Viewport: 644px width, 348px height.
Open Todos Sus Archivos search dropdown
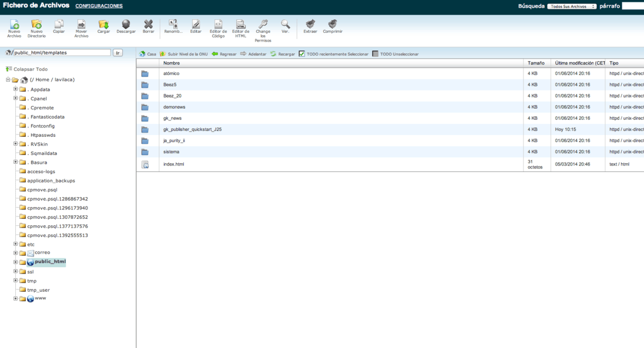pyautogui.click(x=572, y=6)
